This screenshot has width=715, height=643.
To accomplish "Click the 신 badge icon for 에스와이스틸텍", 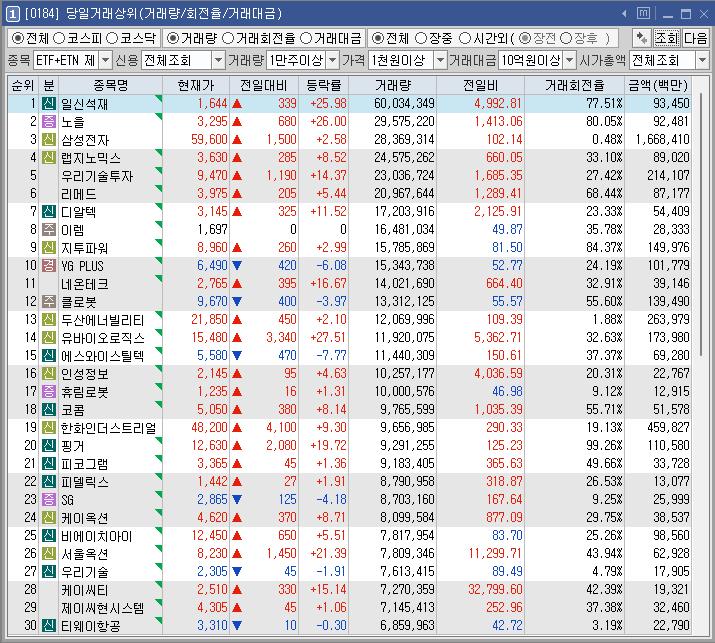I will coord(49,355).
